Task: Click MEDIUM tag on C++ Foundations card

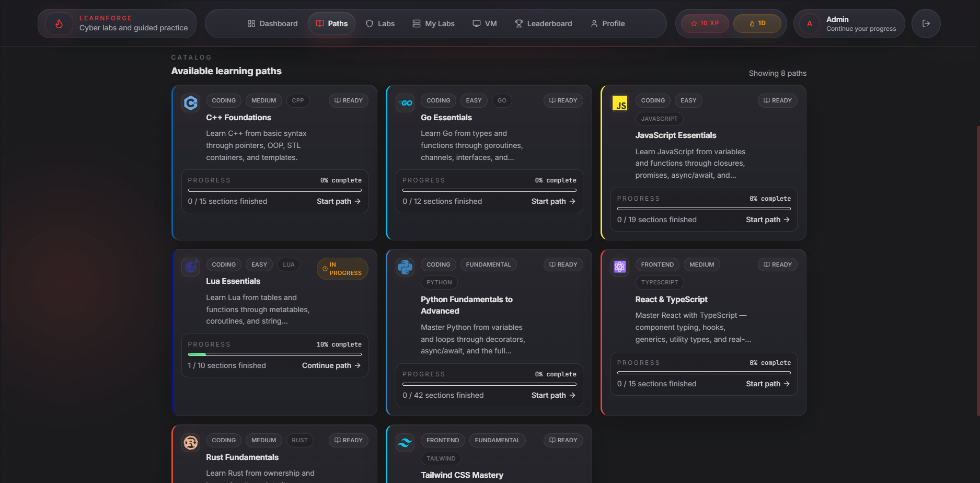Action: tap(264, 100)
